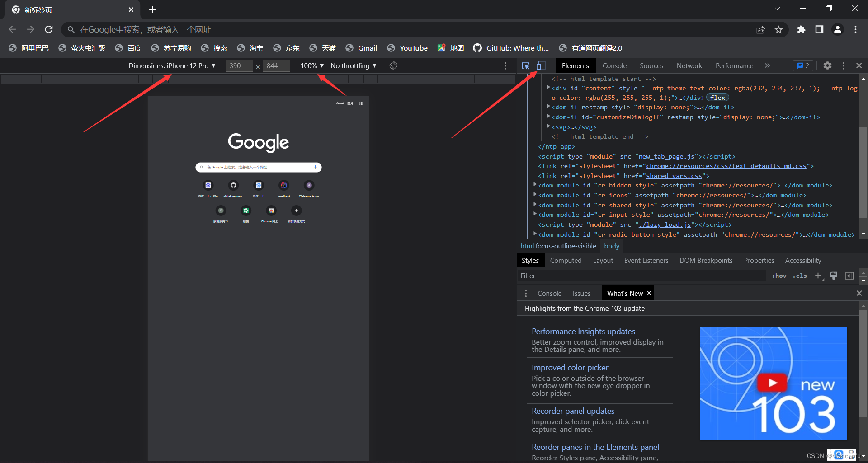The width and height of the screenshot is (868, 463).
Task: Rotate the device viewport orientation
Action: click(x=394, y=66)
